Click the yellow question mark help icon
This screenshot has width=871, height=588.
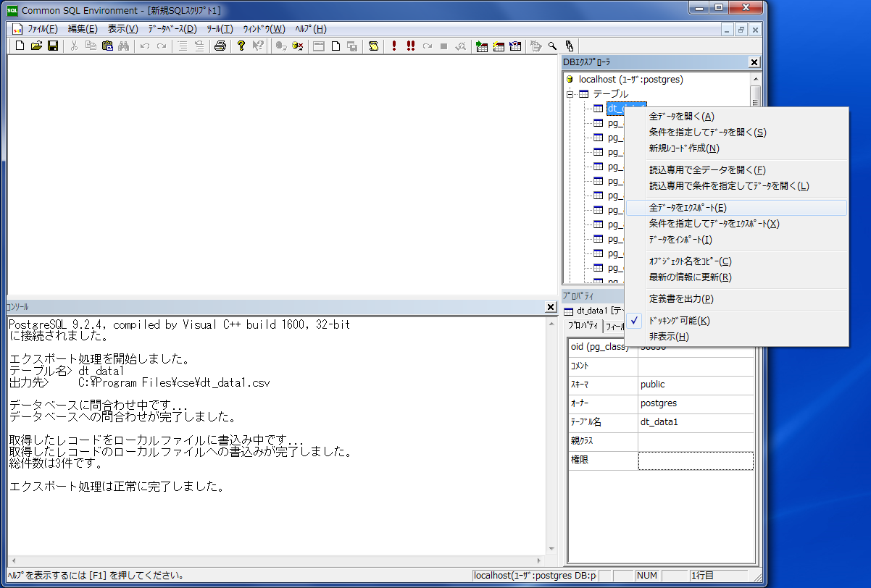point(241,46)
